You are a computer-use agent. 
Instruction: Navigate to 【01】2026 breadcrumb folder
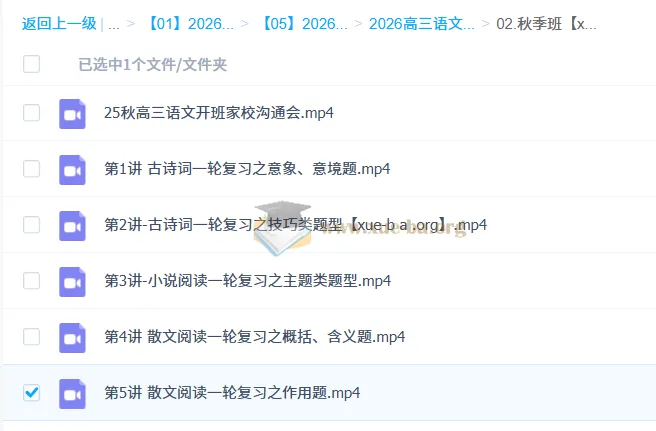[191, 23]
